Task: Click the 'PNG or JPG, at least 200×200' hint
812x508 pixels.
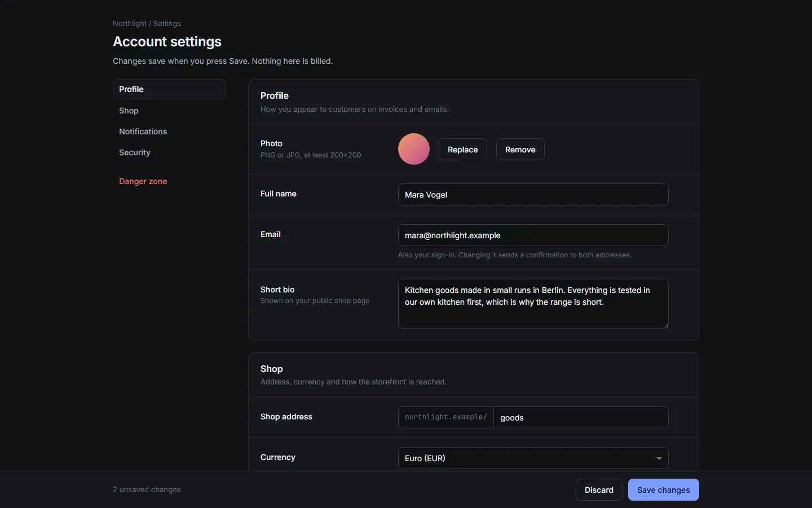Action: tap(311, 155)
